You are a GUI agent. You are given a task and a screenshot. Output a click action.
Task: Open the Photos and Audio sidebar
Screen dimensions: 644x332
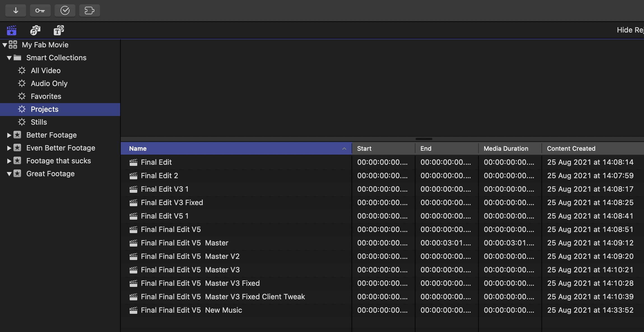tap(35, 30)
